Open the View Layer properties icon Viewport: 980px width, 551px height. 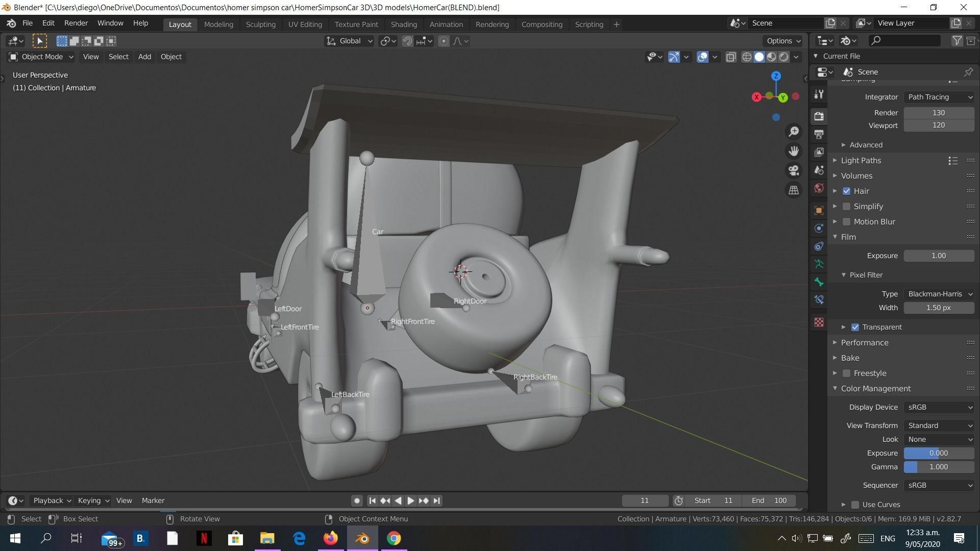tap(819, 152)
